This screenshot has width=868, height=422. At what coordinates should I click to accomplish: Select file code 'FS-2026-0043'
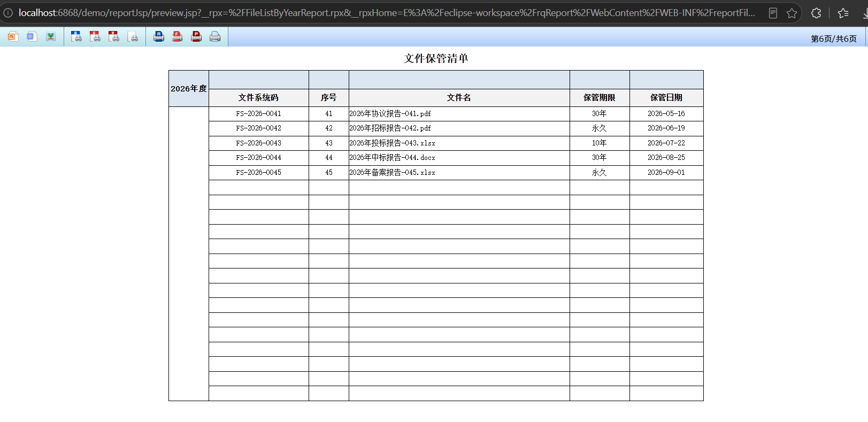point(259,143)
